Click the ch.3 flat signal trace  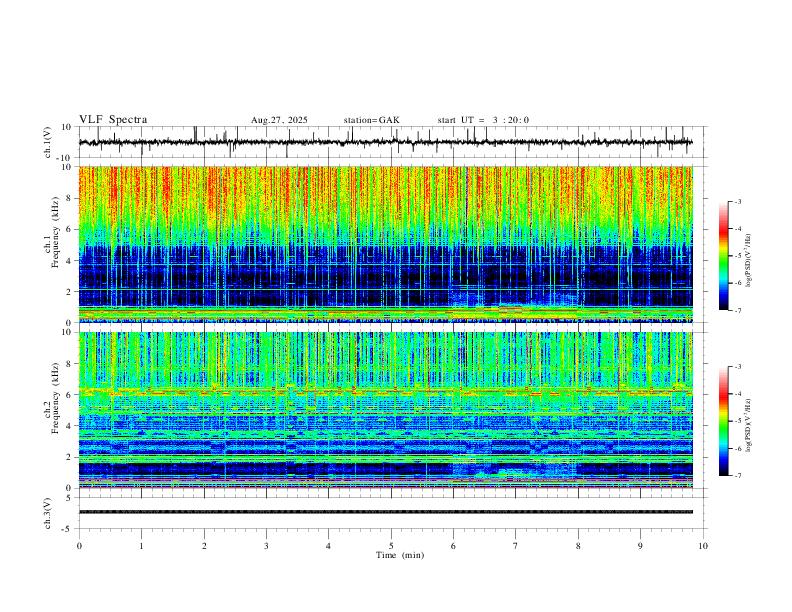(386, 512)
